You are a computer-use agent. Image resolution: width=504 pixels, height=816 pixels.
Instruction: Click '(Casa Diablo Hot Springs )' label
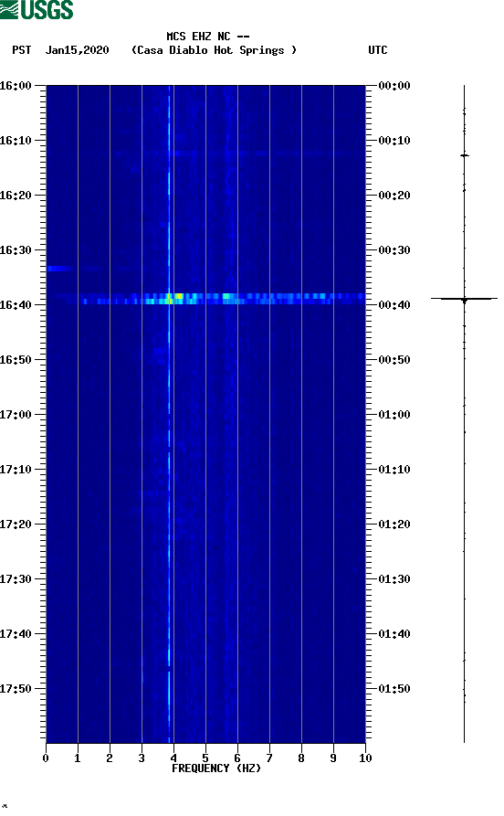point(214,50)
